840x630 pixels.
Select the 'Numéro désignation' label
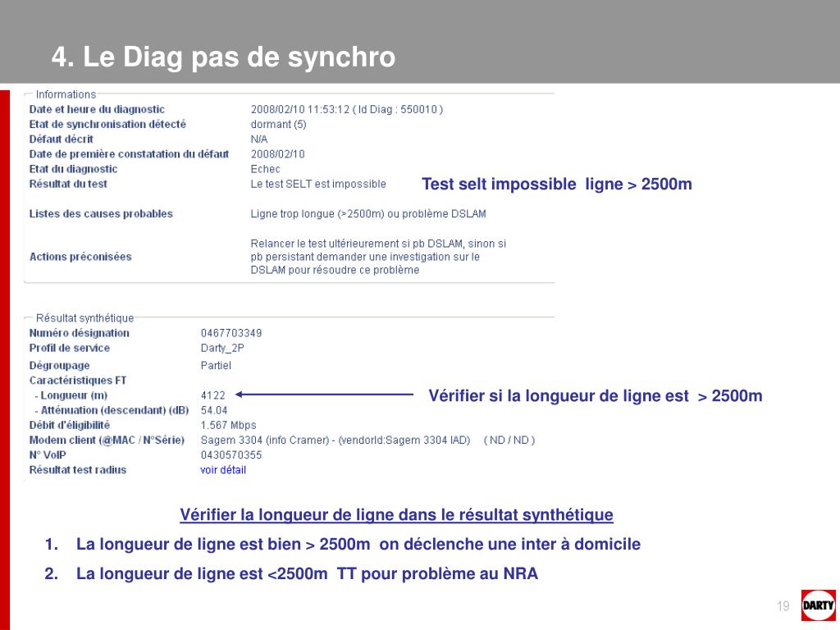pyautogui.click(x=80, y=333)
